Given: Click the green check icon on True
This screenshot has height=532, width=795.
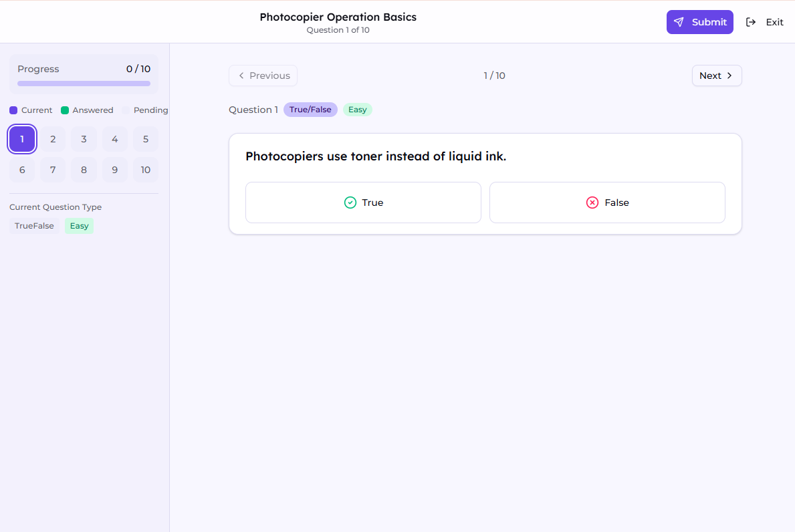Looking at the screenshot, I should click(350, 203).
